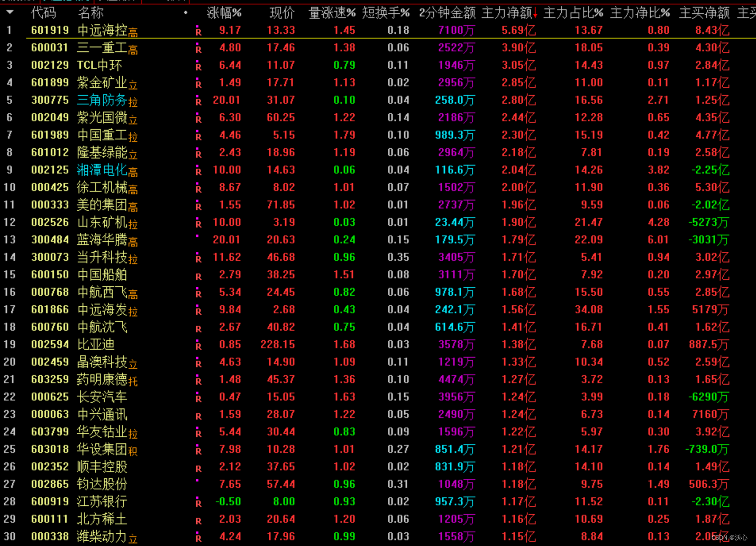Click the R marker in 紫金矿业 row
The image size is (756, 546).
click(198, 84)
